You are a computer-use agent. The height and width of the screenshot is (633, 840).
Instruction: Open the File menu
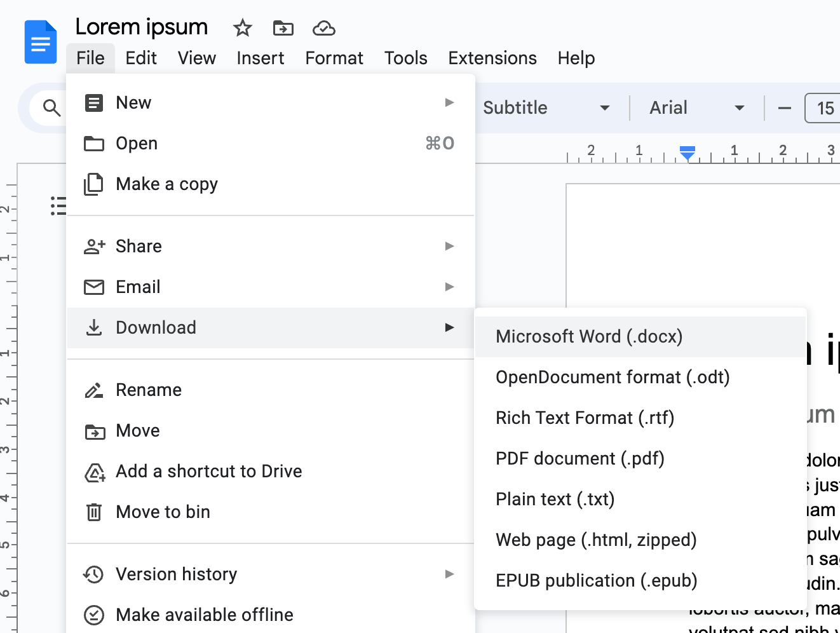[x=90, y=58]
